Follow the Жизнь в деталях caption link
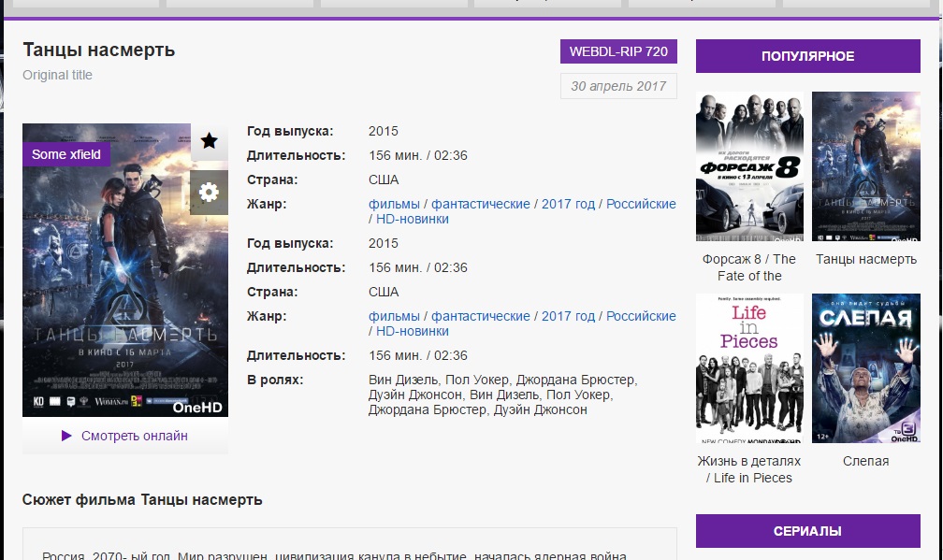Image resolution: width=943 pixels, height=560 pixels. coord(749,469)
